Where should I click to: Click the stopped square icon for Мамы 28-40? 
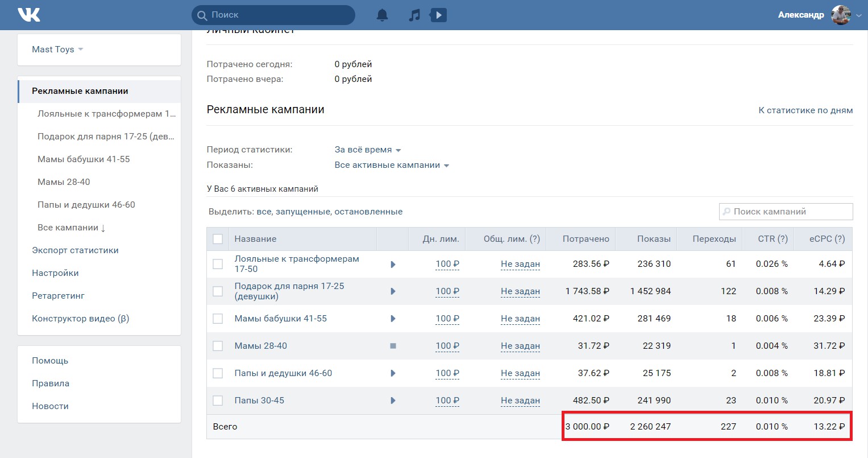tap(393, 346)
